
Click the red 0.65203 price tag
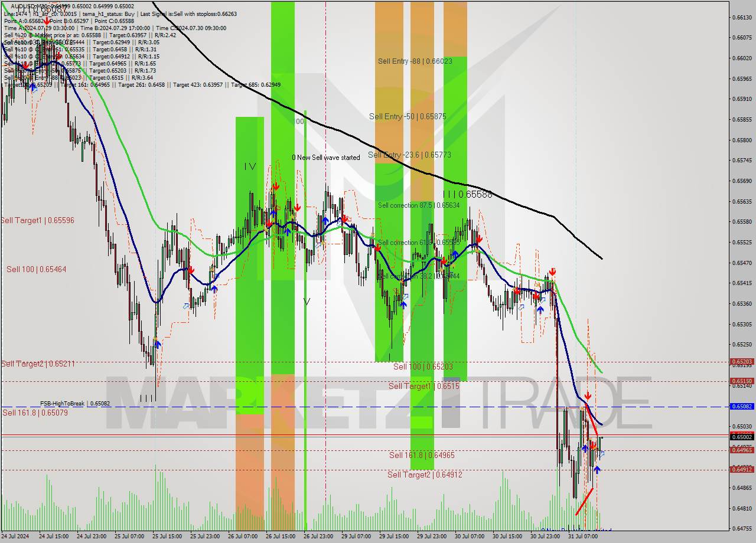(x=742, y=362)
